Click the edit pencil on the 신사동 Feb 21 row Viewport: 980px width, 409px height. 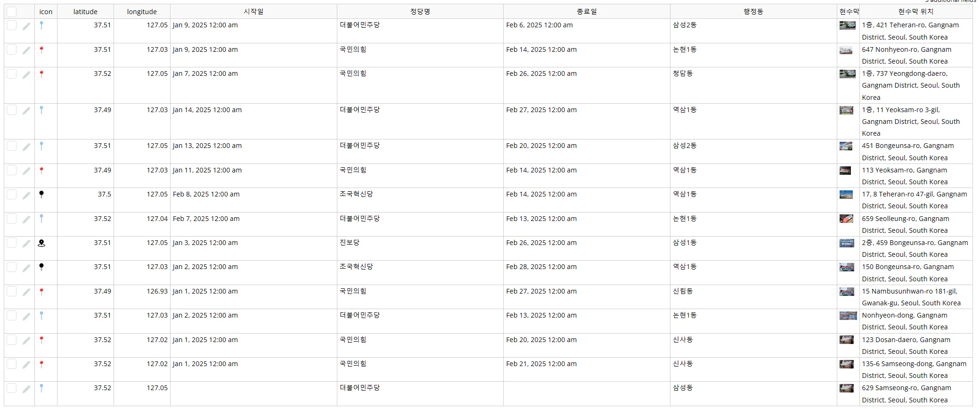[27, 364]
